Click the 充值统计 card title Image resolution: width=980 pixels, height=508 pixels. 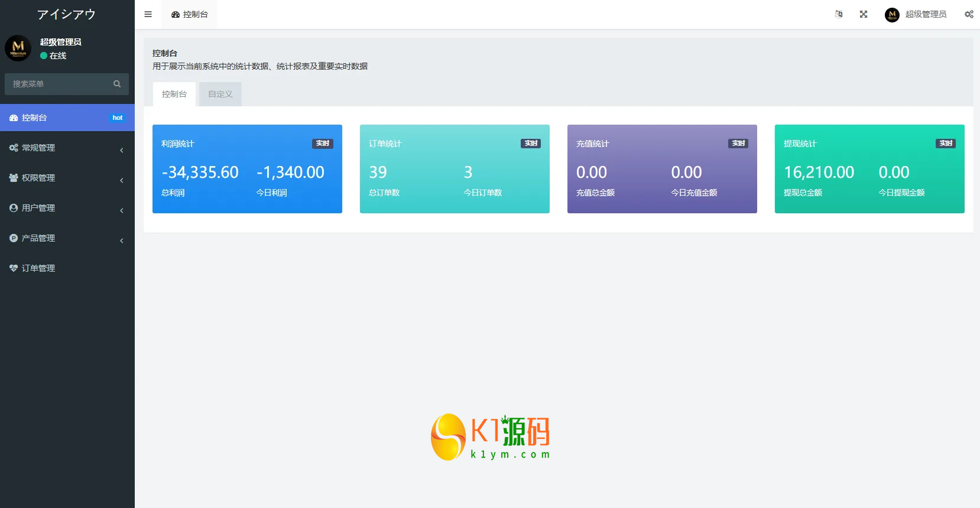click(x=593, y=144)
